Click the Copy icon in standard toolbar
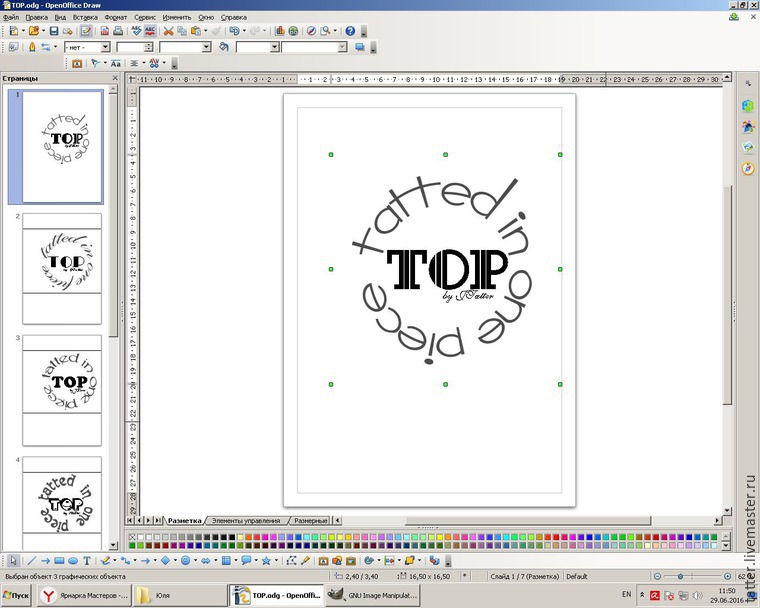Image resolution: width=760 pixels, height=608 pixels. click(x=182, y=31)
